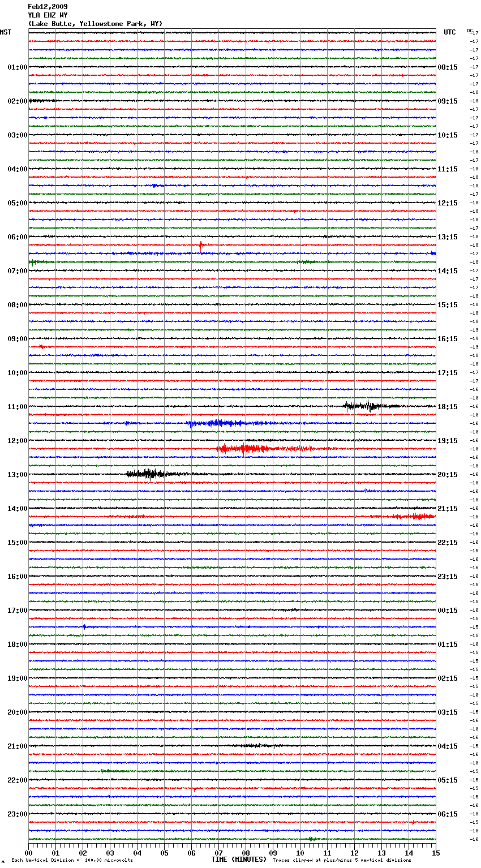Click the red spike below the 06:00 trace
Image resolution: width=481 pixels, height=868 pixels.
tap(200, 246)
